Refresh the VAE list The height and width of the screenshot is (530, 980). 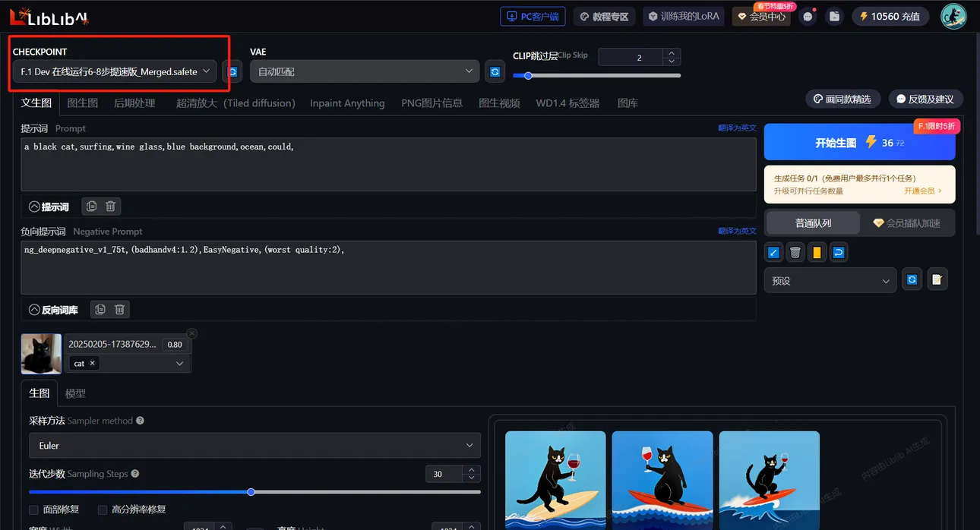pos(495,71)
